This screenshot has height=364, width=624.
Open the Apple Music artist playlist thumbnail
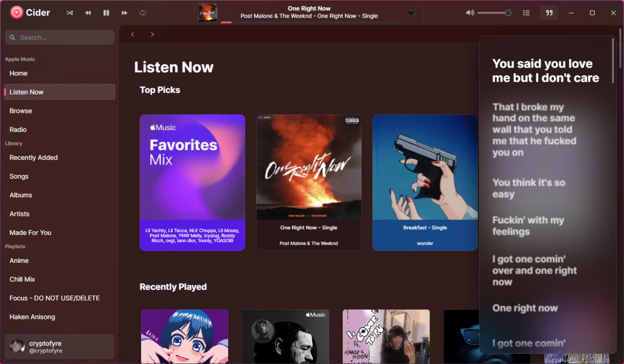pyautogui.click(x=286, y=337)
